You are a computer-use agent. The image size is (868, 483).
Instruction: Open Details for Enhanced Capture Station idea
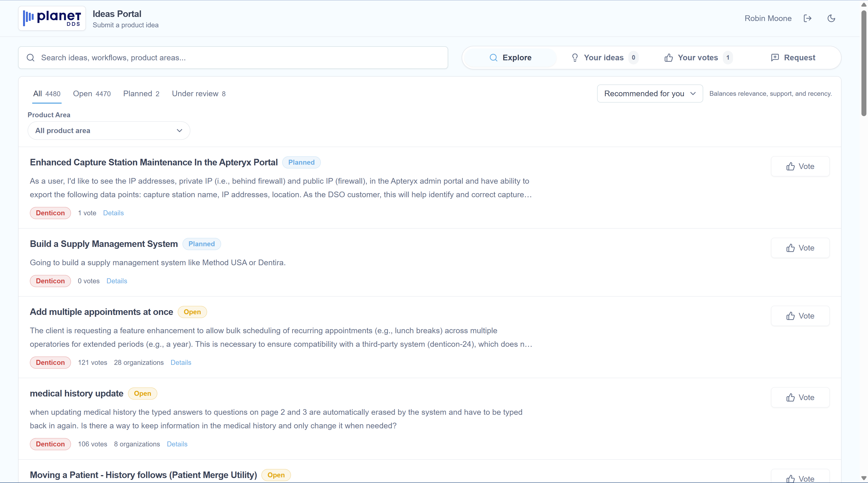[x=113, y=213]
